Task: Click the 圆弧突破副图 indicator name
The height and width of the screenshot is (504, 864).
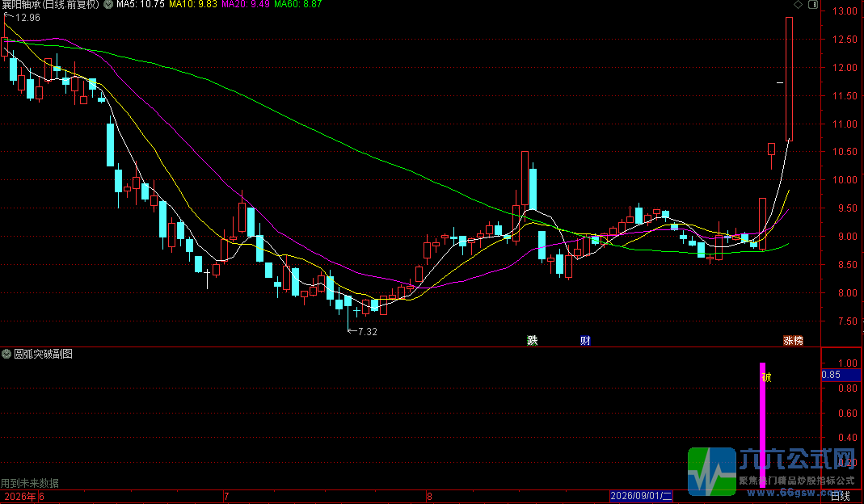Action: pos(44,354)
